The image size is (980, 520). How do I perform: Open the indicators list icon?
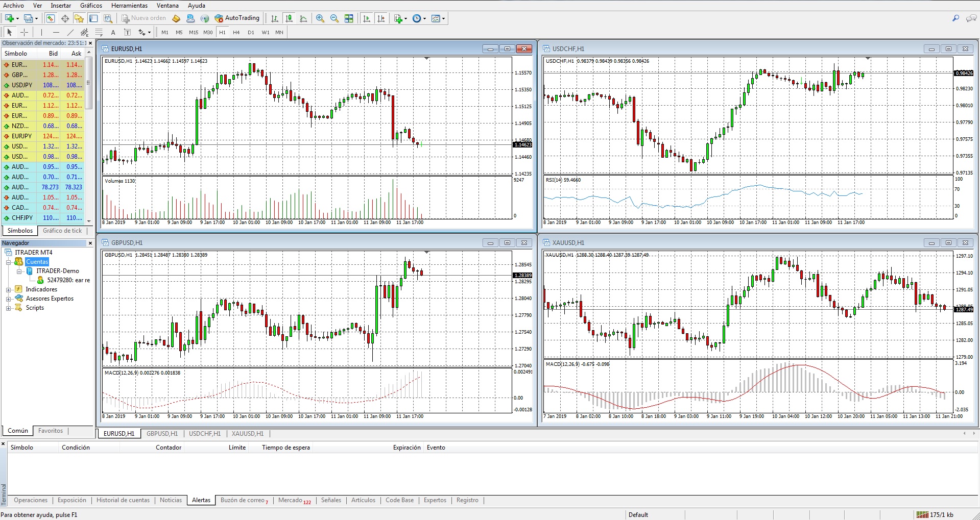coord(398,18)
